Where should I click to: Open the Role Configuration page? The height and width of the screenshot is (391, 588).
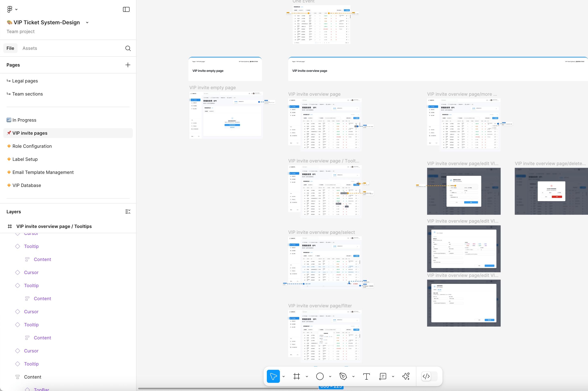(32, 146)
